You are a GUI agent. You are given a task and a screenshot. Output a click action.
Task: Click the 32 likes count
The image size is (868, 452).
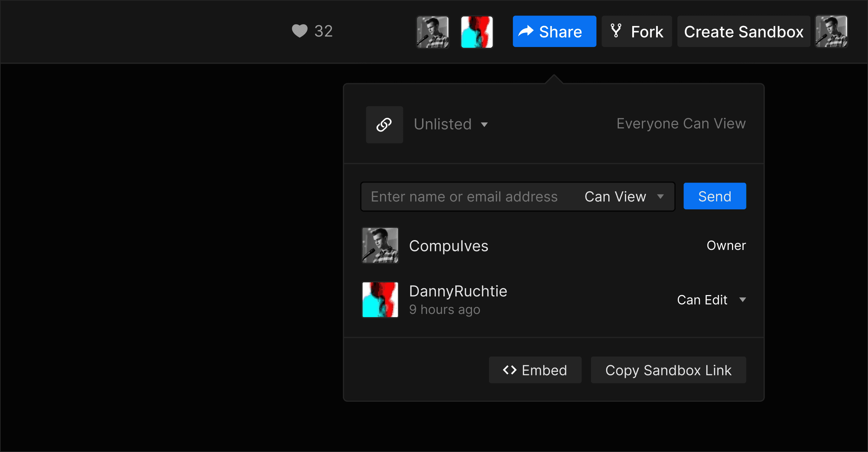coord(323,31)
